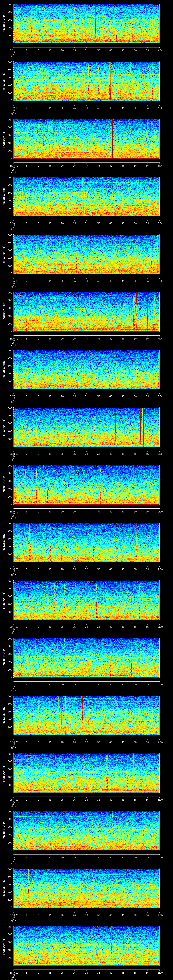Click the spectrogram panel starting at 8:07:00
This screenshot has height=980, width=173.
click(86, 369)
